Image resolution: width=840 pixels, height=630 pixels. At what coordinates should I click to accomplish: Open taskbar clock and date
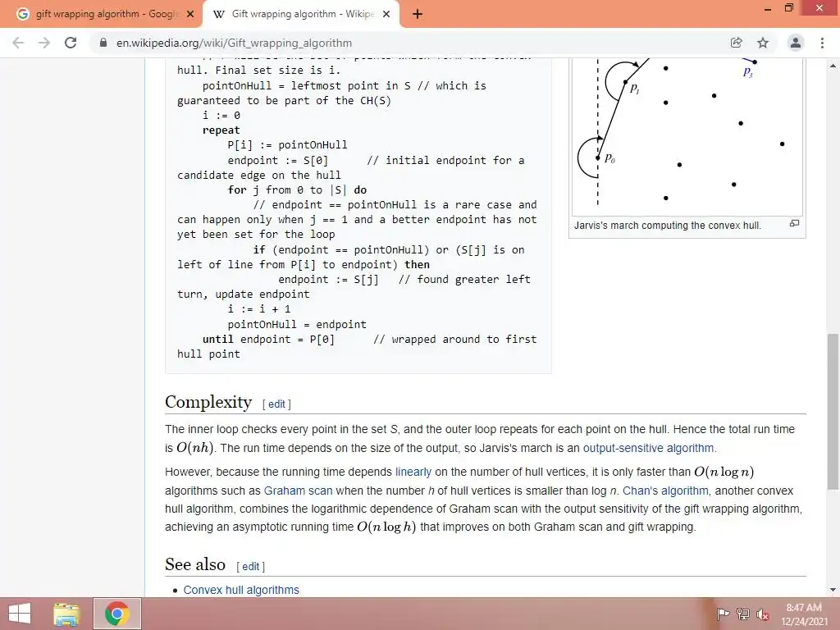tap(804, 614)
